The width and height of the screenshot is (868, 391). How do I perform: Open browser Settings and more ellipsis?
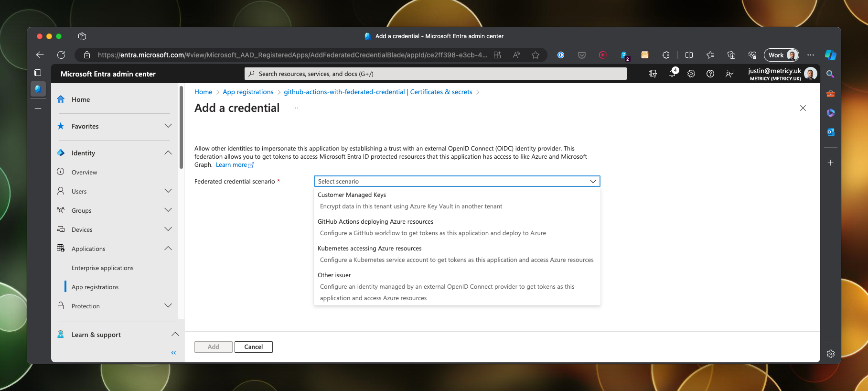tap(811, 55)
